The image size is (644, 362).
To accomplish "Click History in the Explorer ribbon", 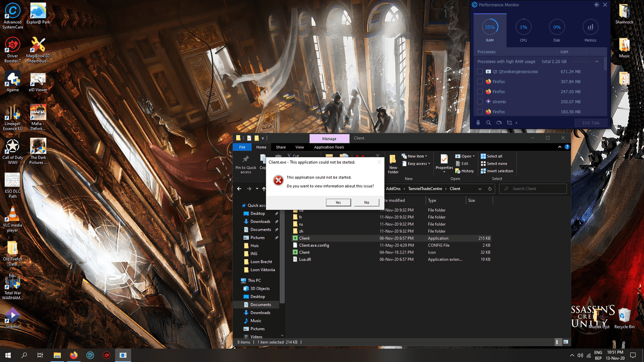I will [464, 171].
